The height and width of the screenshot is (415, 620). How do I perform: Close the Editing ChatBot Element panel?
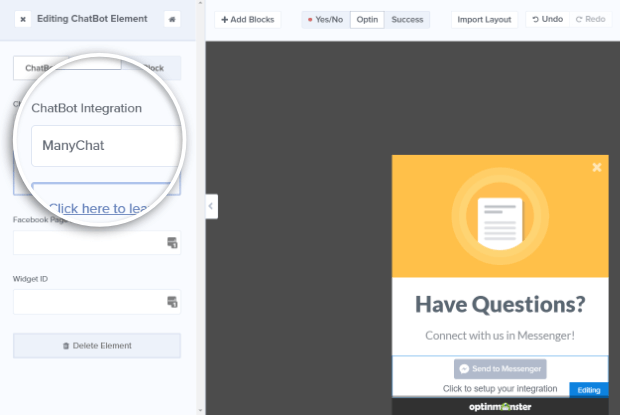pyautogui.click(x=23, y=19)
